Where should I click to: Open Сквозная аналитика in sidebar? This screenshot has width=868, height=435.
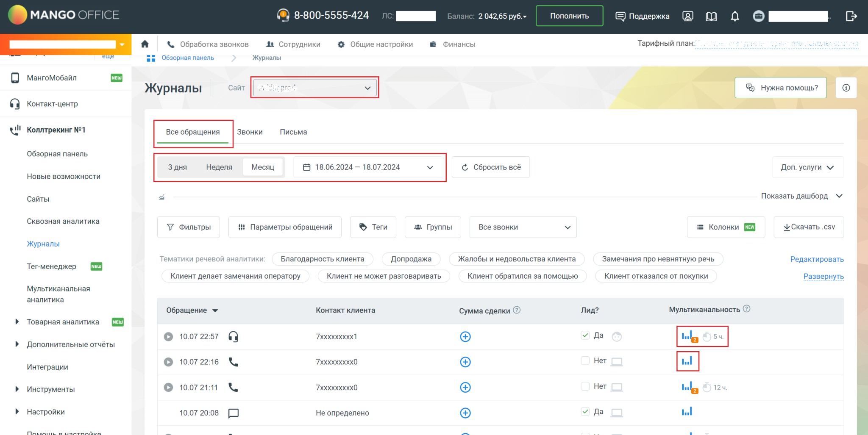coord(63,221)
